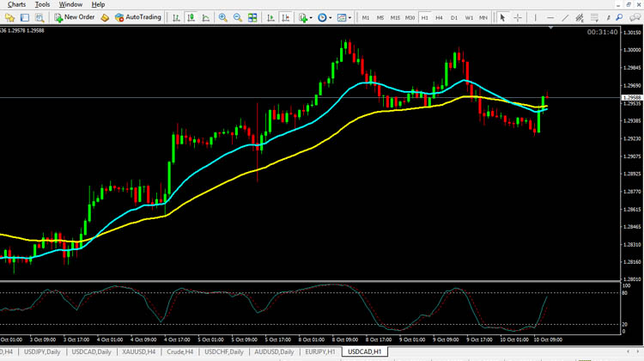Toggle the chart shift icon
Viewport: 644px width, 361px height.
point(285,18)
